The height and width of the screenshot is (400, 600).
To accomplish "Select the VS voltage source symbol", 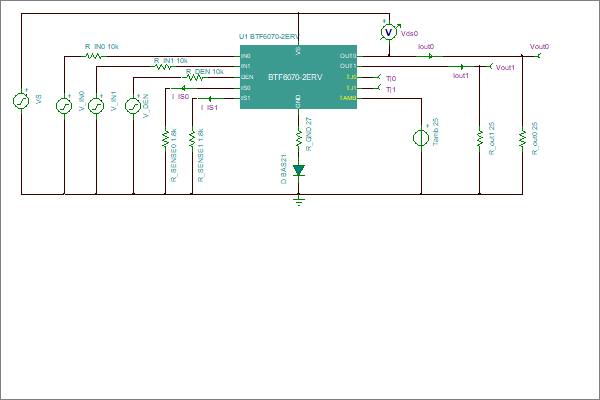I will pos(21,101).
